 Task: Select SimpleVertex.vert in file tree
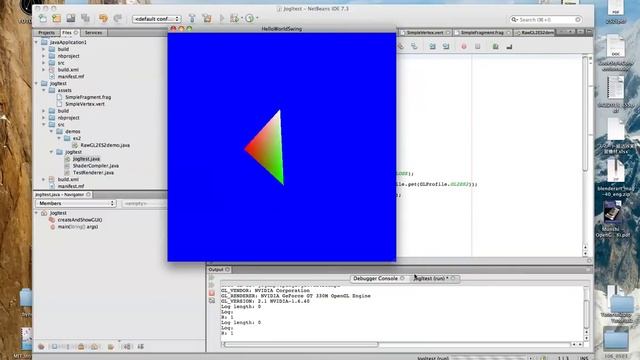coord(84,104)
